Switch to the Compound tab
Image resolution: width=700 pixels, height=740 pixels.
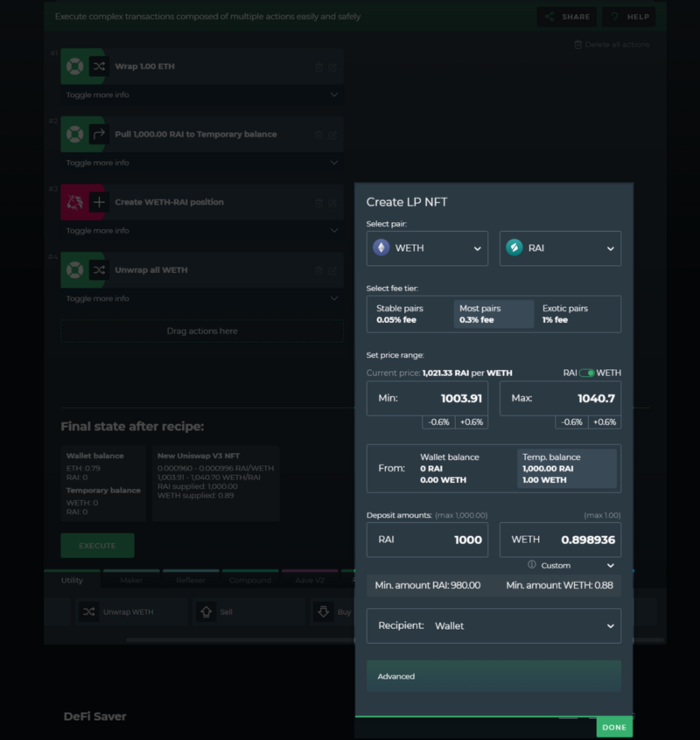(250, 580)
